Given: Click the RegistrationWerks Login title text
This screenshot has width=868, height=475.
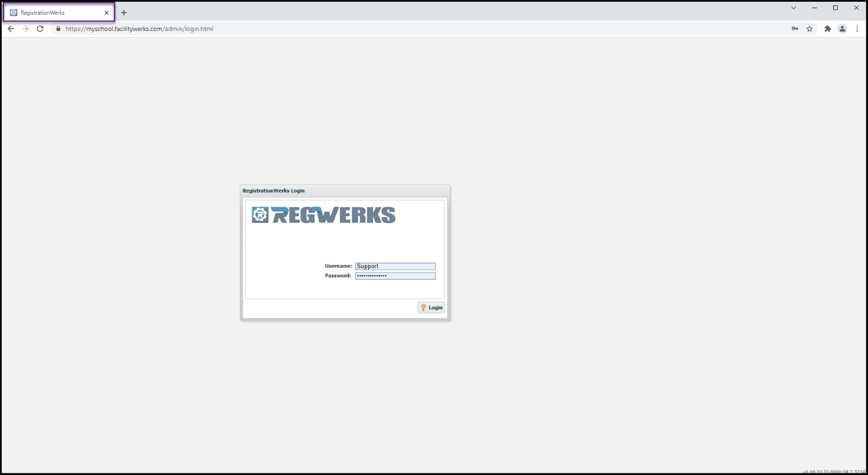Looking at the screenshot, I should (x=273, y=191).
